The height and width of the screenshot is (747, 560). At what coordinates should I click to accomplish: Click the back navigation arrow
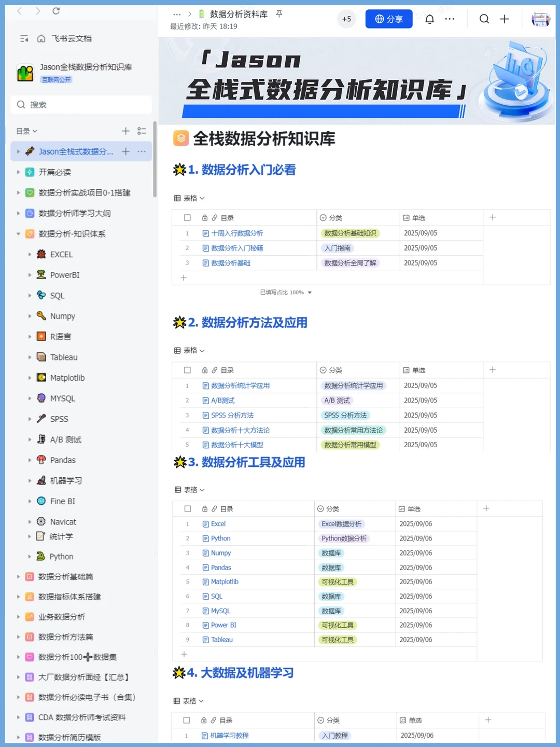pyautogui.click(x=20, y=11)
